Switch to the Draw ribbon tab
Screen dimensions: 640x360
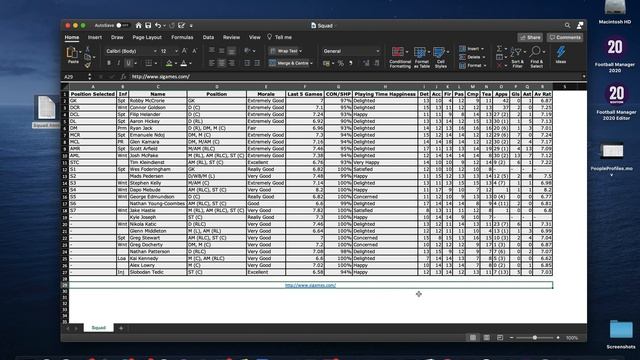(x=117, y=37)
